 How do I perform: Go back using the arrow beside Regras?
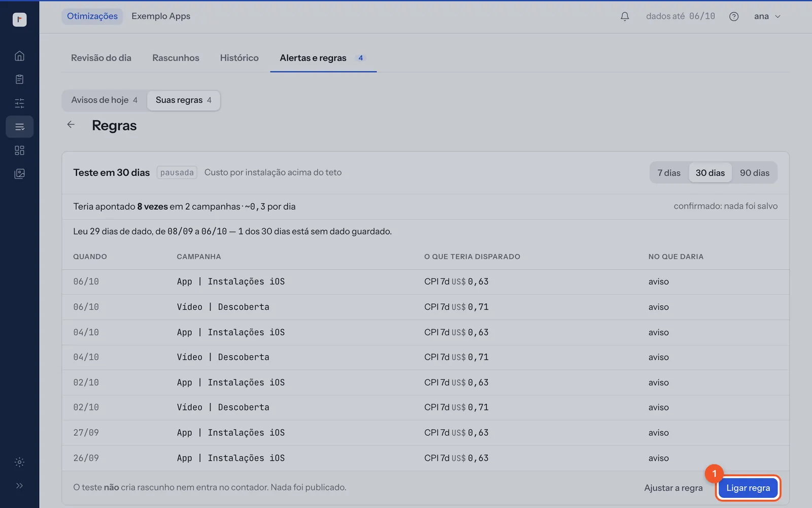tap(71, 124)
